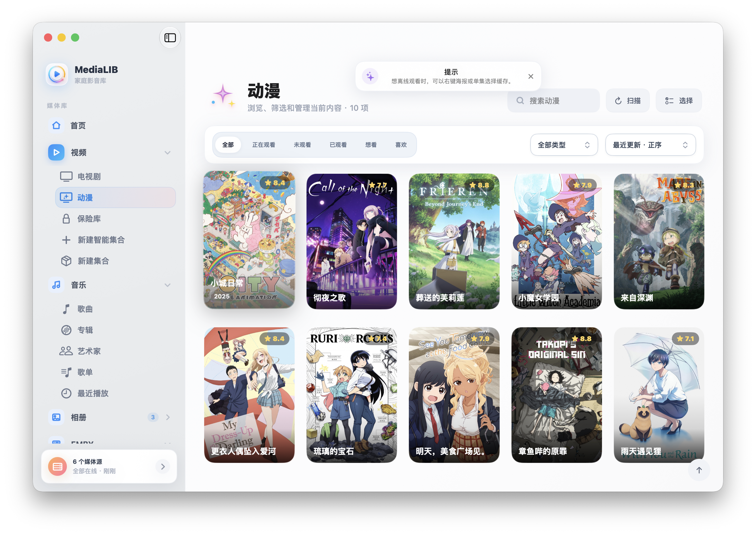756x535 pixels.
Task: Switch to 未观看 filter tab
Action: (x=302, y=145)
